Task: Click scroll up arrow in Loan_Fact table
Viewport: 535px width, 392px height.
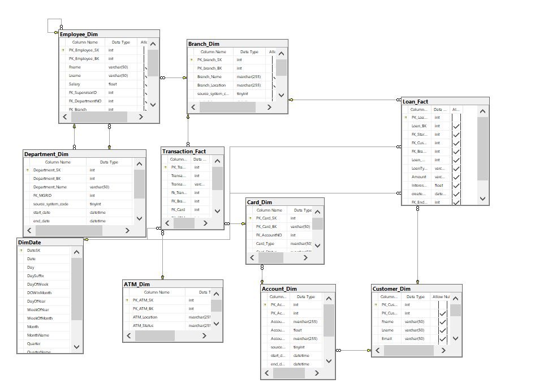Action: 482,111
